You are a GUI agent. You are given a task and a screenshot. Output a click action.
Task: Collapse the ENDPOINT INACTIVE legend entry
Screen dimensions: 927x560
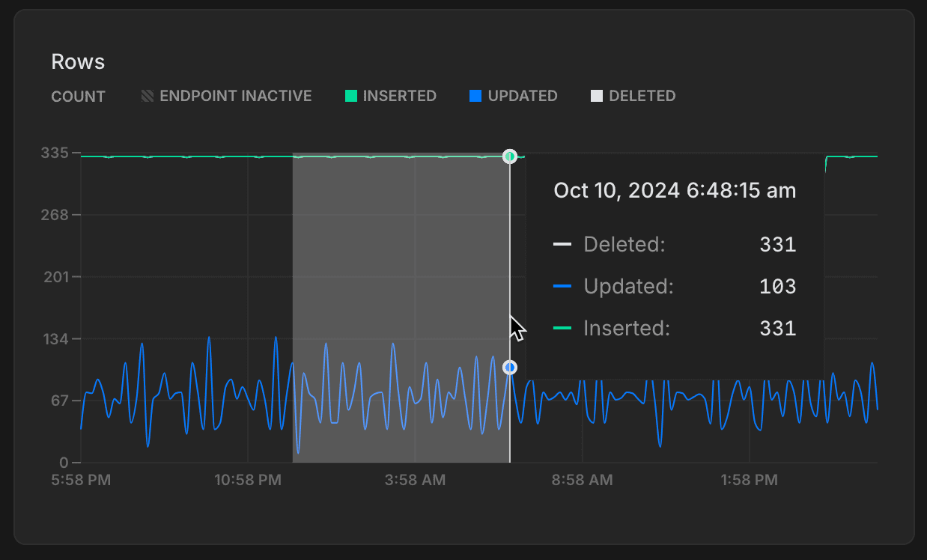tap(225, 96)
